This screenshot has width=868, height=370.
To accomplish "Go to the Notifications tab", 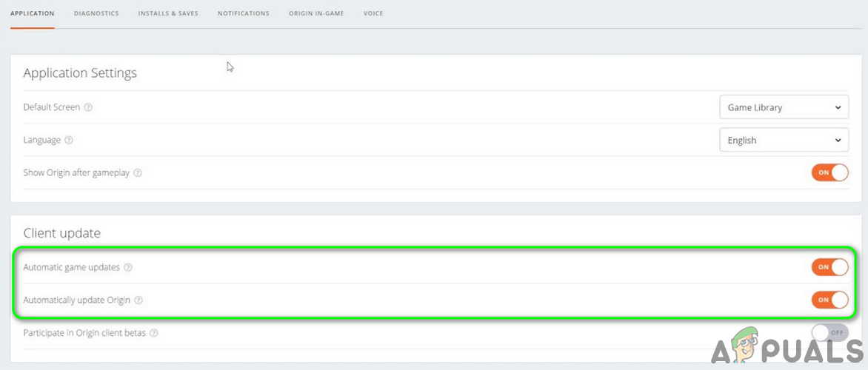I will point(244,13).
